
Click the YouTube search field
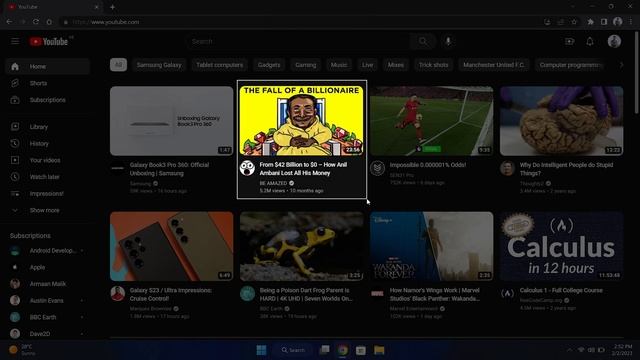[298, 41]
